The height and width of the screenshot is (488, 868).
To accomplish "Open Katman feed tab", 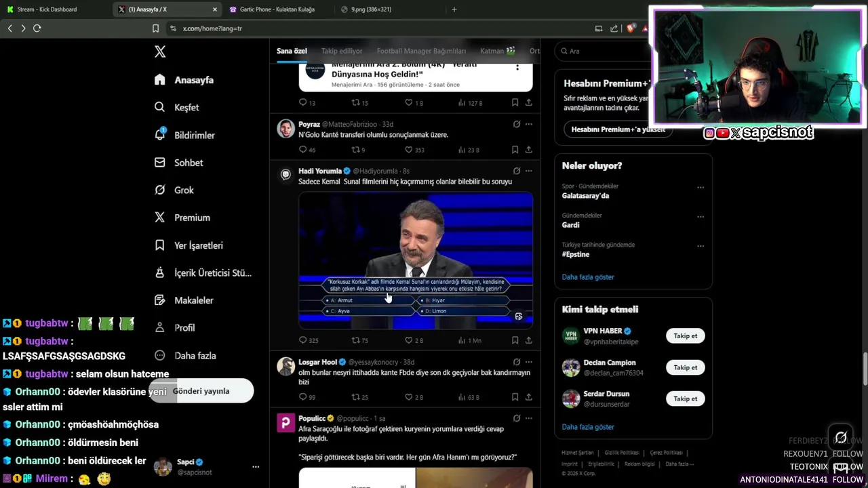I will 498,51.
